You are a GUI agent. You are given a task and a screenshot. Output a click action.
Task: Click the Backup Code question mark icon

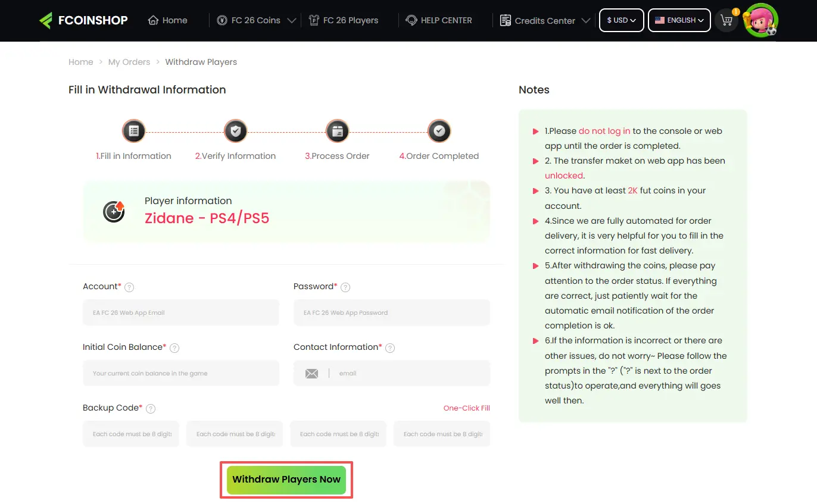tap(151, 408)
